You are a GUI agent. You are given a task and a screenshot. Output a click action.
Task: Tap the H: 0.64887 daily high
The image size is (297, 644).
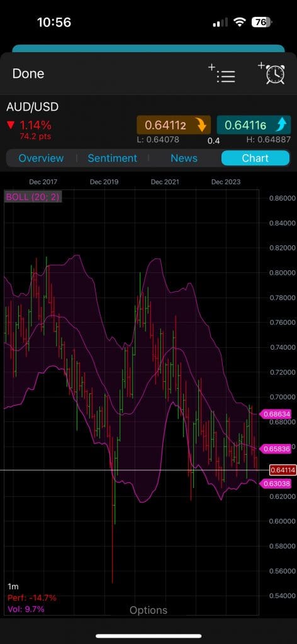coord(268,140)
